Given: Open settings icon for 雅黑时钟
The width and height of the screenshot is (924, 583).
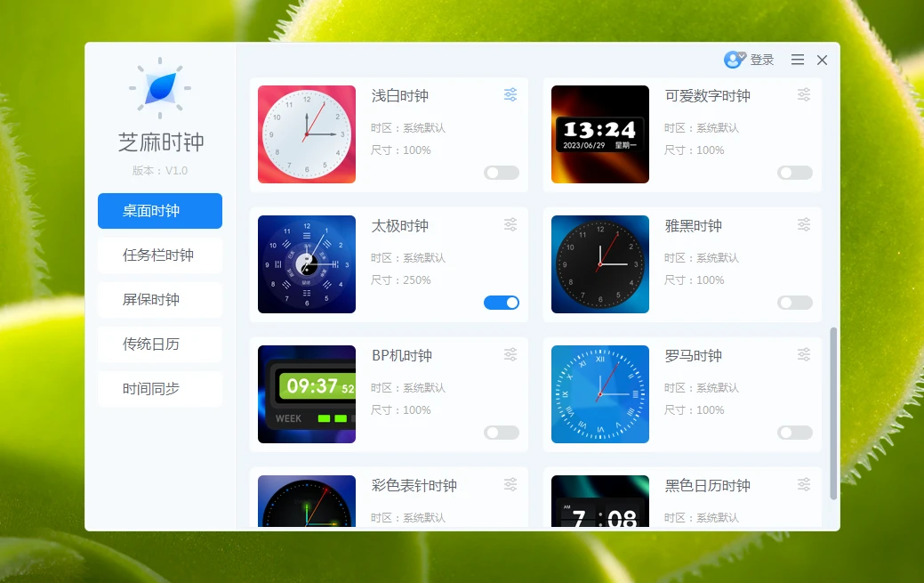Looking at the screenshot, I should pyautogui.click(x=804, y=224).
